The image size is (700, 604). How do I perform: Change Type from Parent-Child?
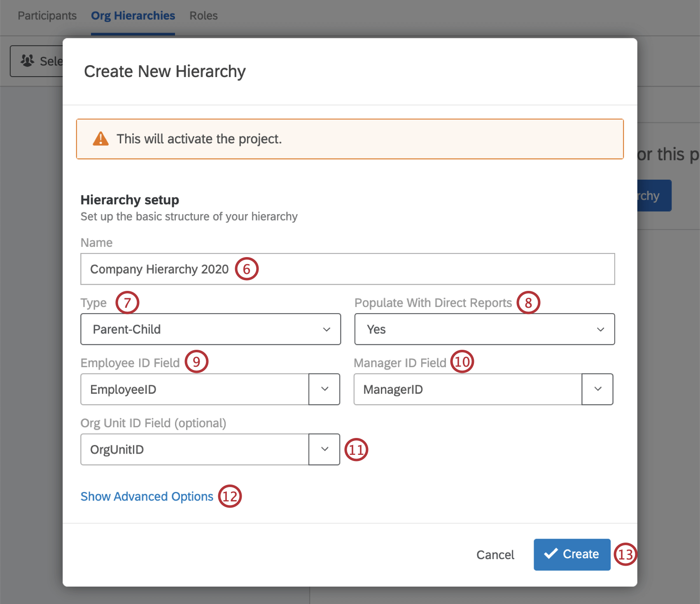[210, 329]
